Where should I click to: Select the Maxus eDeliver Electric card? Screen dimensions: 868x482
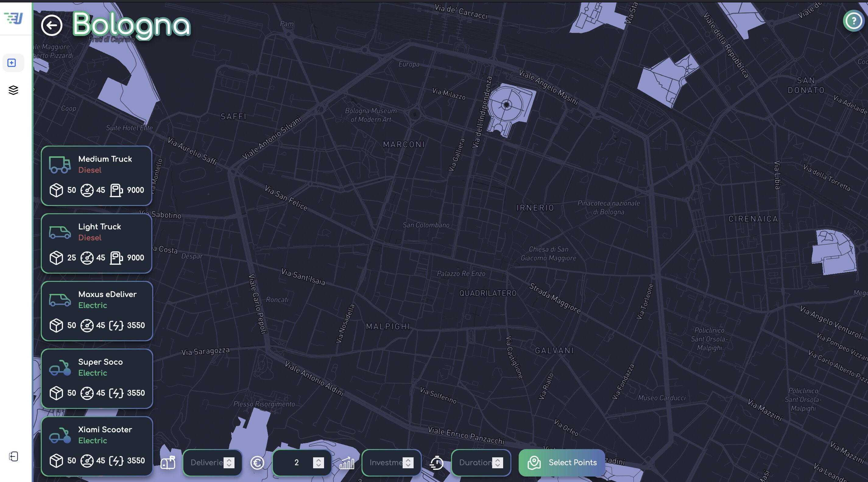(96, 311)
